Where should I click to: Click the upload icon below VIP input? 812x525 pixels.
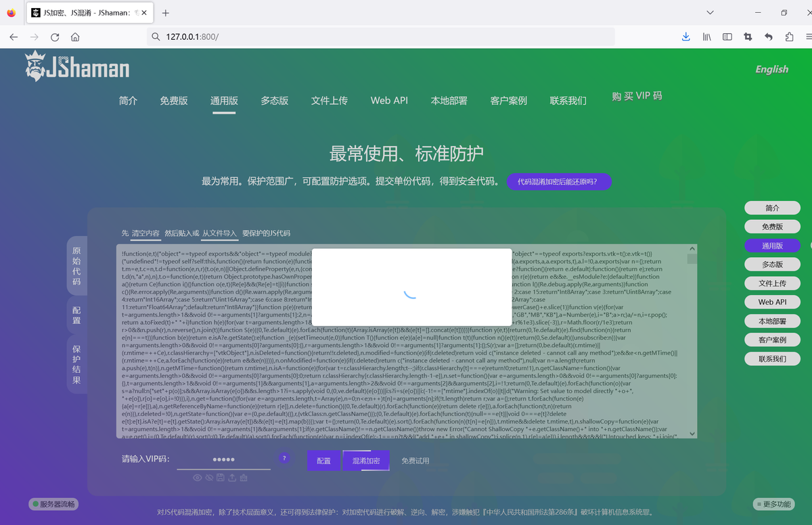[232, 478]
